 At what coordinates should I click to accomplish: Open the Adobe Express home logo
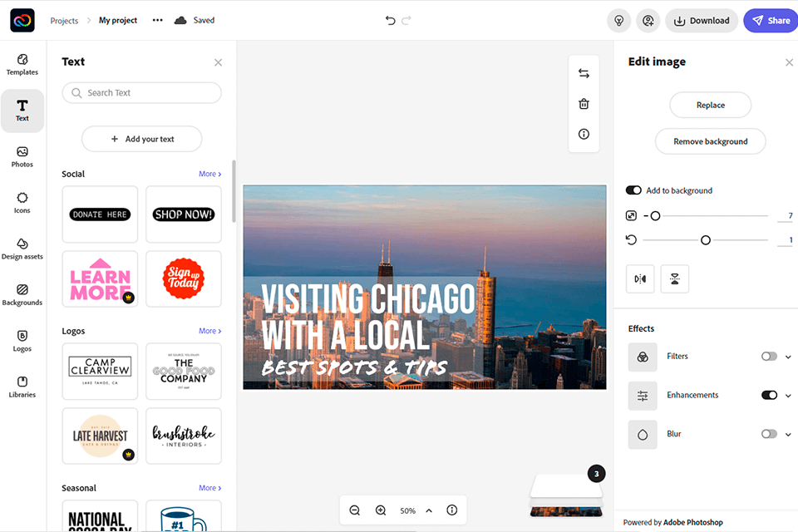coord(22,21)
